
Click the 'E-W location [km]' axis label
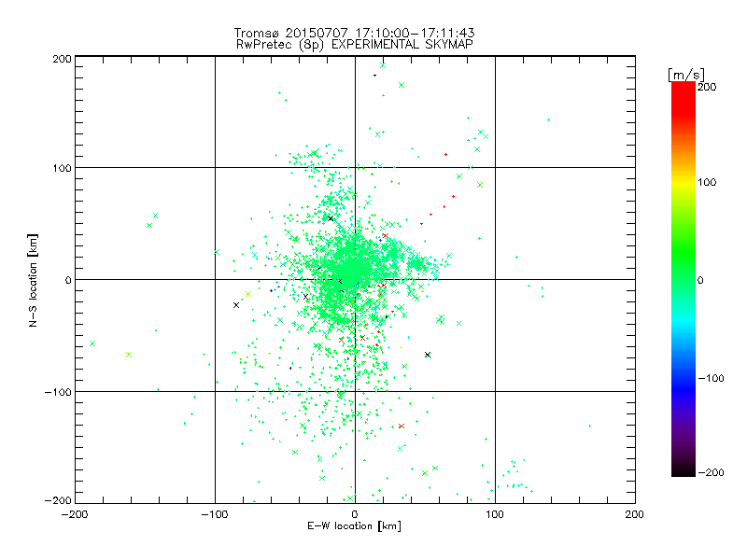pyautogui.click(x=354, y=526)
